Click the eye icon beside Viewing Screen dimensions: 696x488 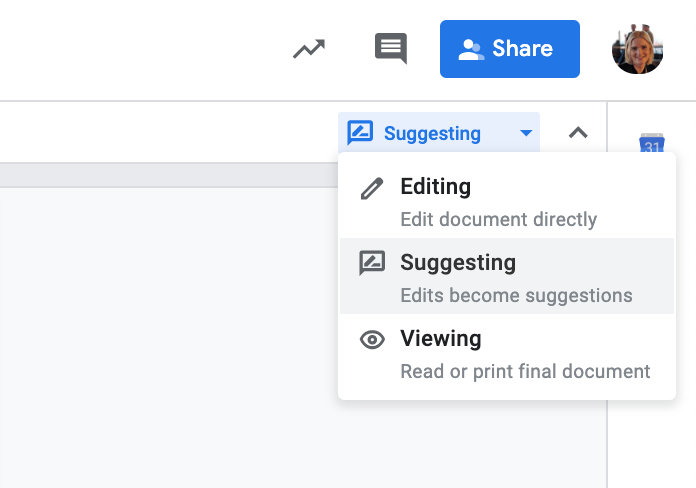pos(372,340)
